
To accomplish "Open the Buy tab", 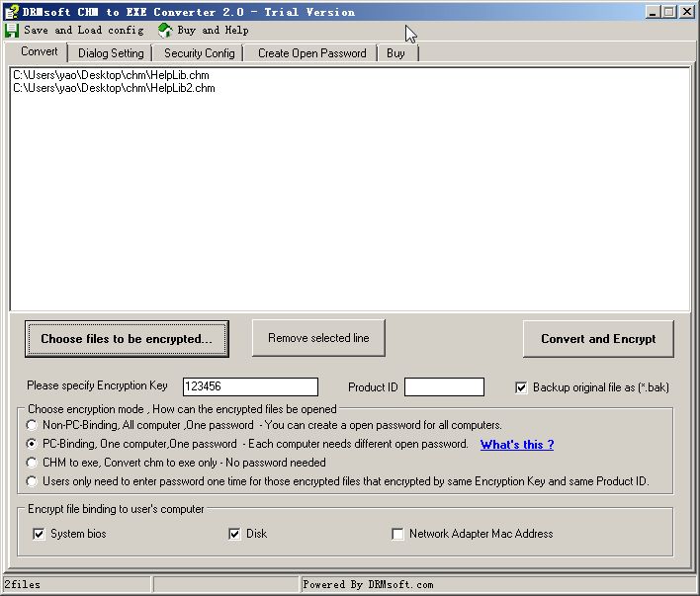I will point(395,53).
